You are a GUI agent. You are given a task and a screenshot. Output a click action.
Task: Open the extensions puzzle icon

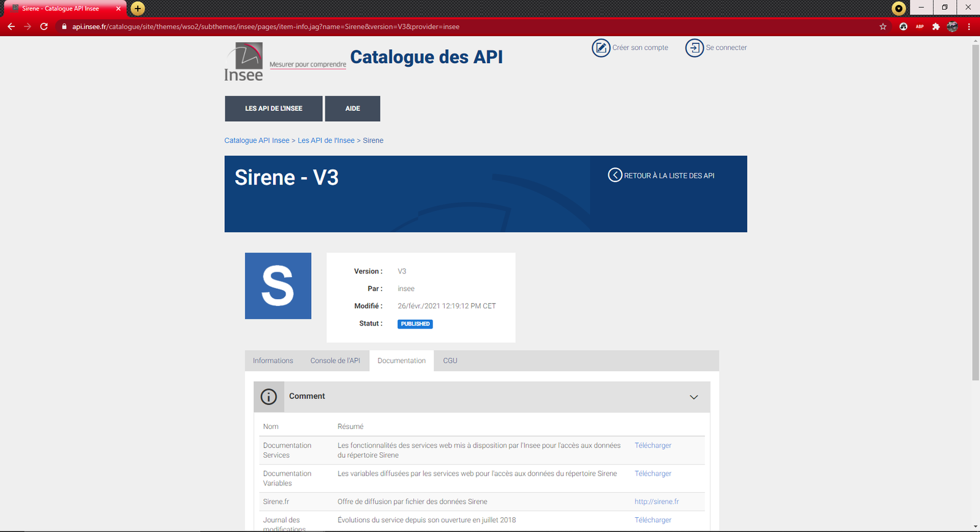(936, 26)
